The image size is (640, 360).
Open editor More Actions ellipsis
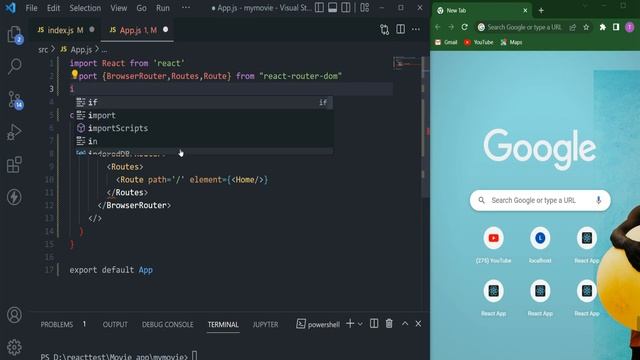pos(416,29)
